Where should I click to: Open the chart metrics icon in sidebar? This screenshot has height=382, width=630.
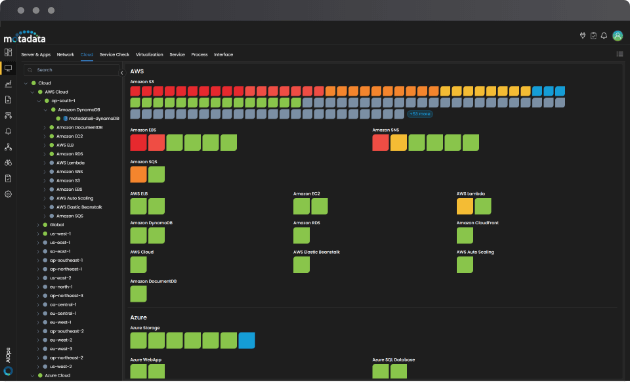(8, 84)
